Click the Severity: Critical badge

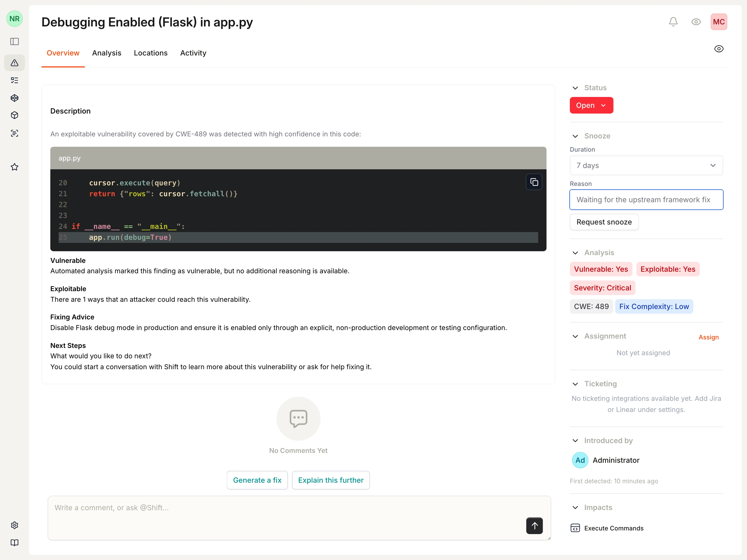point(603,288)
